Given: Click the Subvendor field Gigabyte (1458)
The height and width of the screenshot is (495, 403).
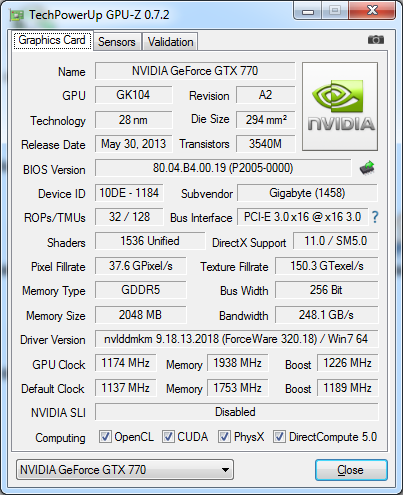Looking at the screenshot, I should tap(307, 193).
